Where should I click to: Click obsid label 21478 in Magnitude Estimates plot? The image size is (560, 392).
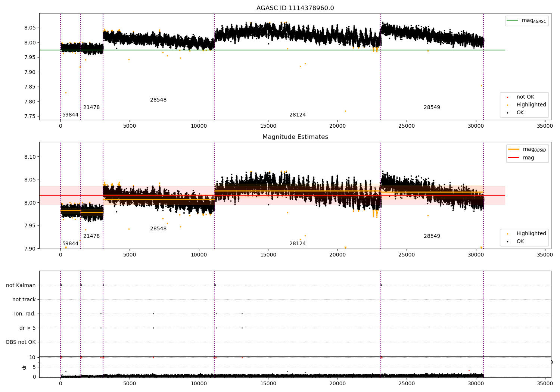pyautogui.click(x=91, y=236)
